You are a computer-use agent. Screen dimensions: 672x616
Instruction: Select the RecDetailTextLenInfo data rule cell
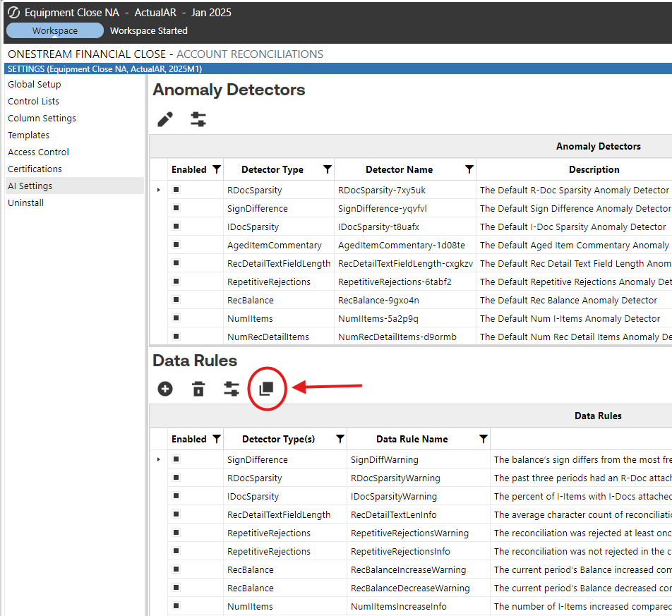[x=419, y=514]
